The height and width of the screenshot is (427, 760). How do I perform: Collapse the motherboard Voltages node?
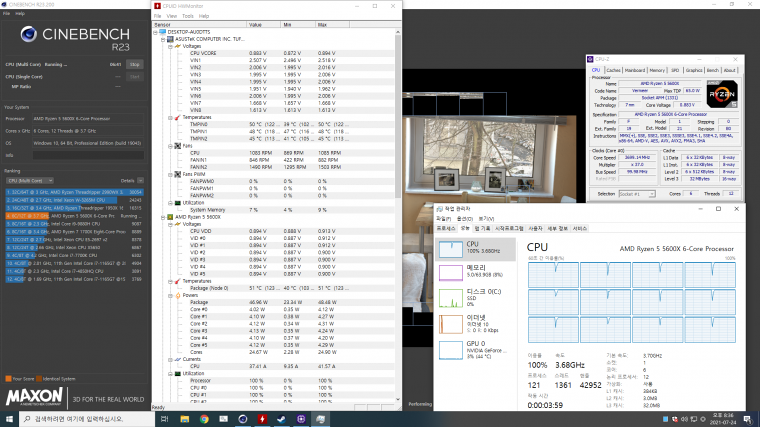pyautogui.click(x=171, y=47)
